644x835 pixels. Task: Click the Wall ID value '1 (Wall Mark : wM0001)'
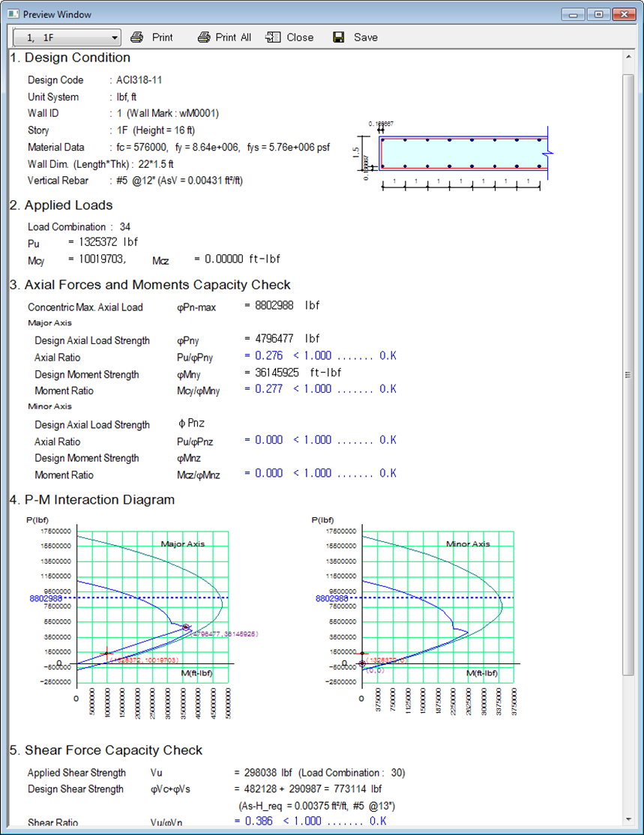(168, 113)
